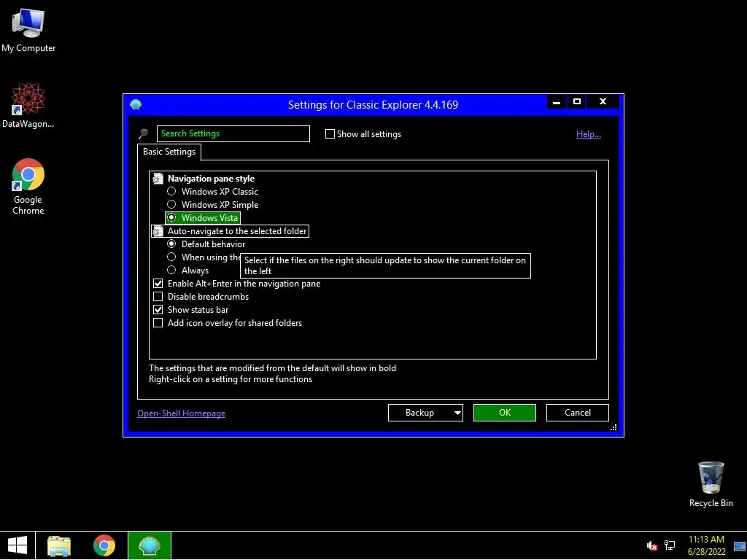Select the Navigation pane style heading
The image size is (747, 560).
(211, 179)
